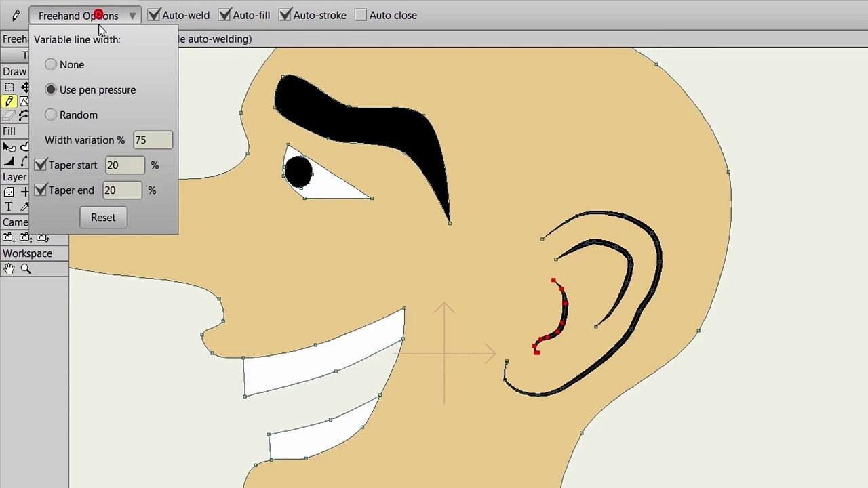This screenshot has width=868, height=488.
Task: Select the Random line width radio button
Action: [51, 115]
